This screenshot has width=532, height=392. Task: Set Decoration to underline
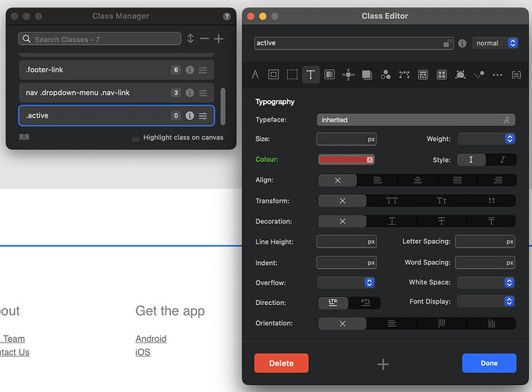pos(392,221)
